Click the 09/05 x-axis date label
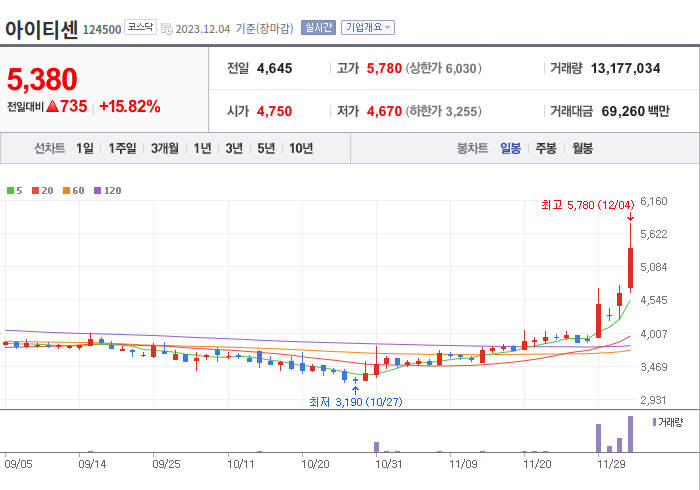Image resolution: width=700 pixels, height=490 pixels. (18, 464)
